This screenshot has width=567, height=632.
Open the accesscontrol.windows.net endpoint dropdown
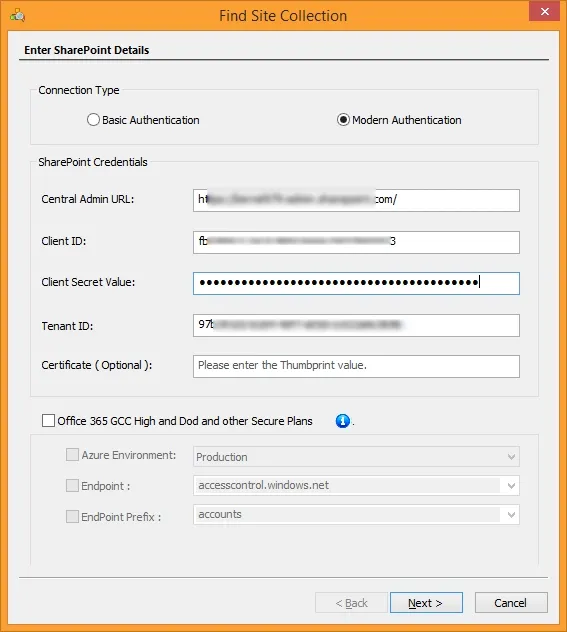[x=356, y=485]
